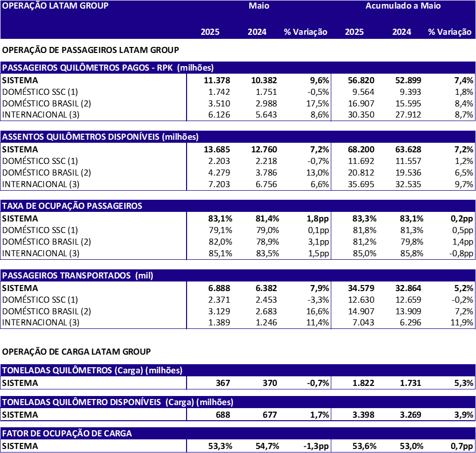Select accumulated cargo load factor 53,6%
This screenshot has width=476, height=453.
pos(364,446)
